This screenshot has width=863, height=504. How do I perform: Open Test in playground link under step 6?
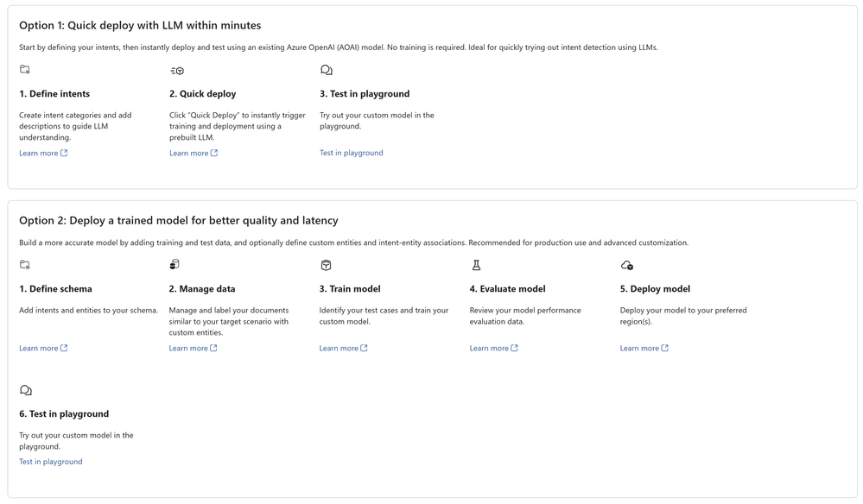[51, 462]
